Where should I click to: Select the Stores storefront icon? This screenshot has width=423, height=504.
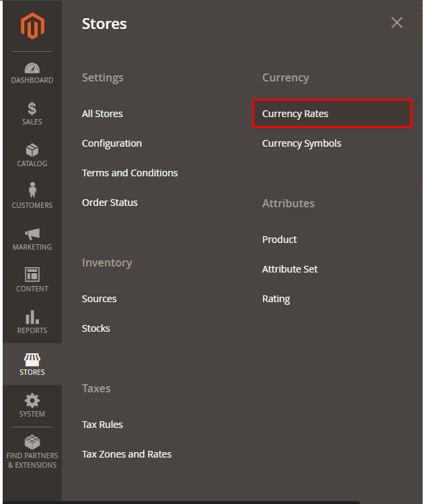[32, 360]
